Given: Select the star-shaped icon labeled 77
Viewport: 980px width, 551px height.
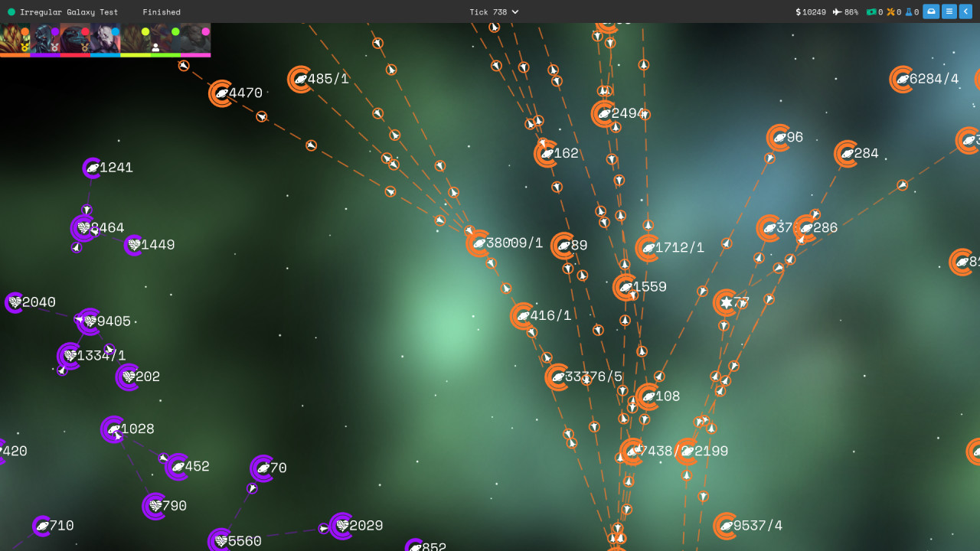Looking at the screenshot, I should (x=726, y=302).
